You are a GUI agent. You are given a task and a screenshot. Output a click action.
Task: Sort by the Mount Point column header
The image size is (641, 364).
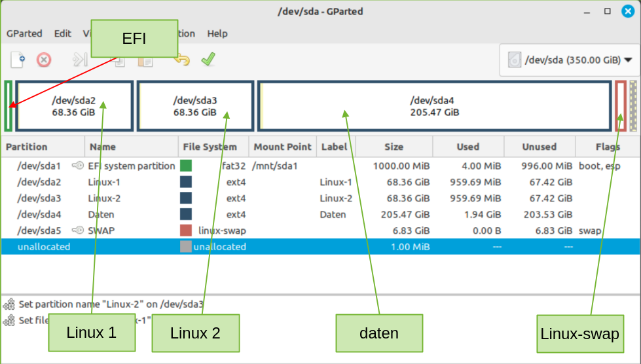[x=282, y=147]
